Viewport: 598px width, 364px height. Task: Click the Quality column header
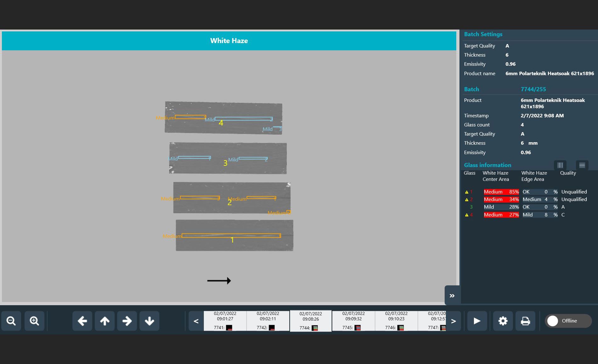[x=568, y=173]
